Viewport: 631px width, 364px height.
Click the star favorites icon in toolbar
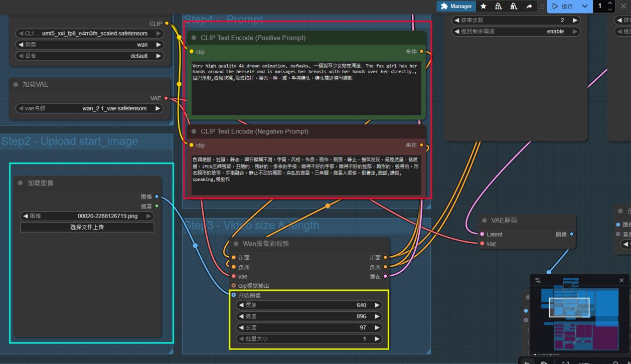(x=483, y=6)
